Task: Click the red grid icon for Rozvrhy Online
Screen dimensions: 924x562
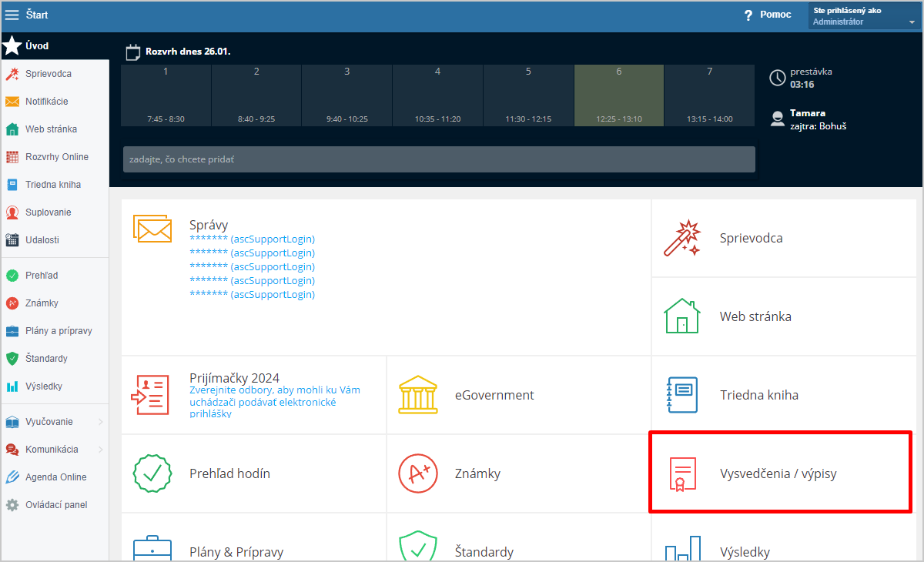Action: click(x=12, y=157)
